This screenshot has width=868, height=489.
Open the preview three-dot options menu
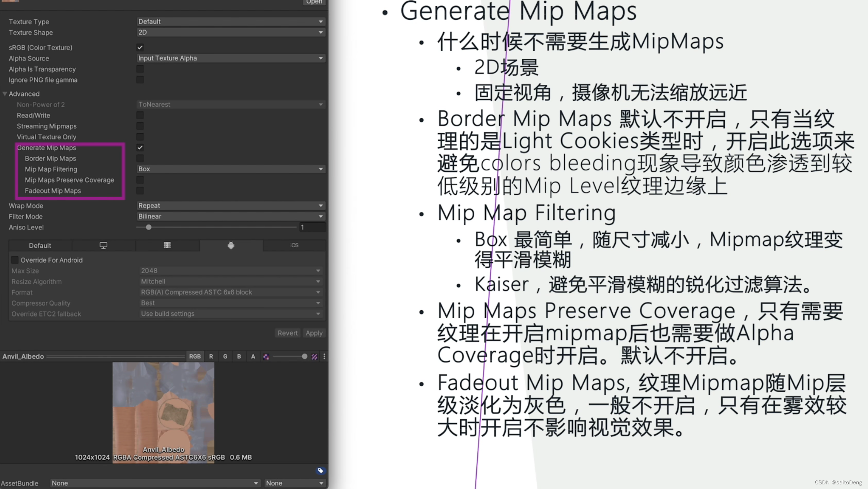point(324,356)
